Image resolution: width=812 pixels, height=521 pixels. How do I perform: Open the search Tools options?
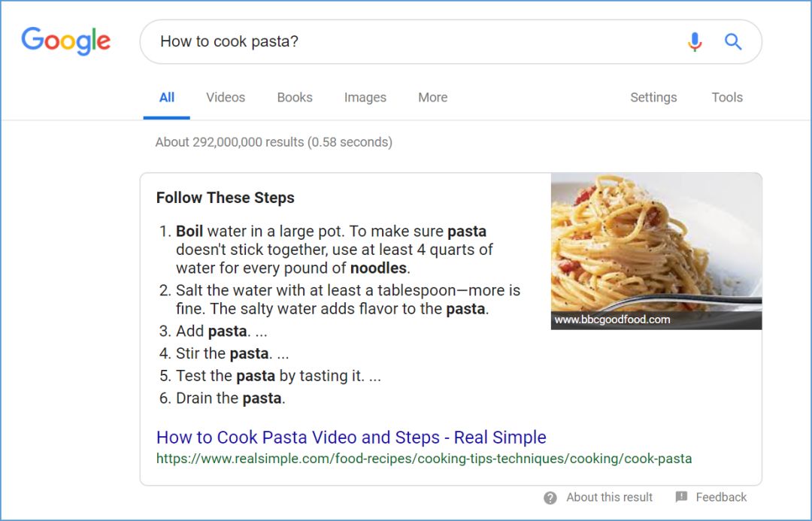(x=727, y=97)
